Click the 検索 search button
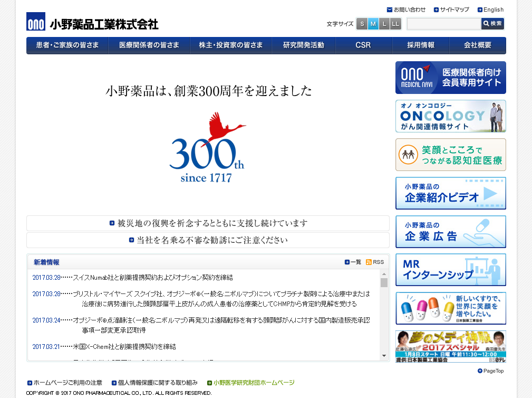Screen dimensions: 532x398 (x=492, y=24)
